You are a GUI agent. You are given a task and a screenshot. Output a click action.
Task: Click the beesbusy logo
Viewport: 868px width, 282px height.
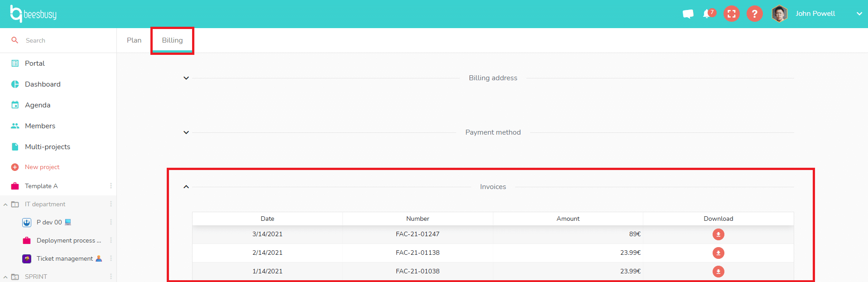coord(34,14)
